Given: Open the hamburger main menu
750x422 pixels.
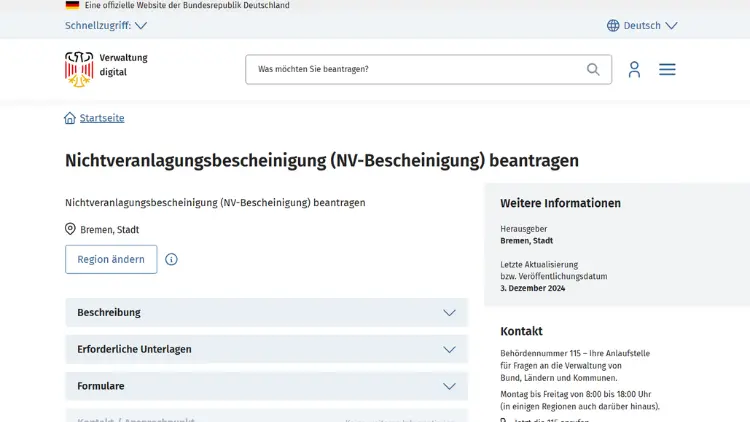Looking at the screenshot, I should point(667,69).
